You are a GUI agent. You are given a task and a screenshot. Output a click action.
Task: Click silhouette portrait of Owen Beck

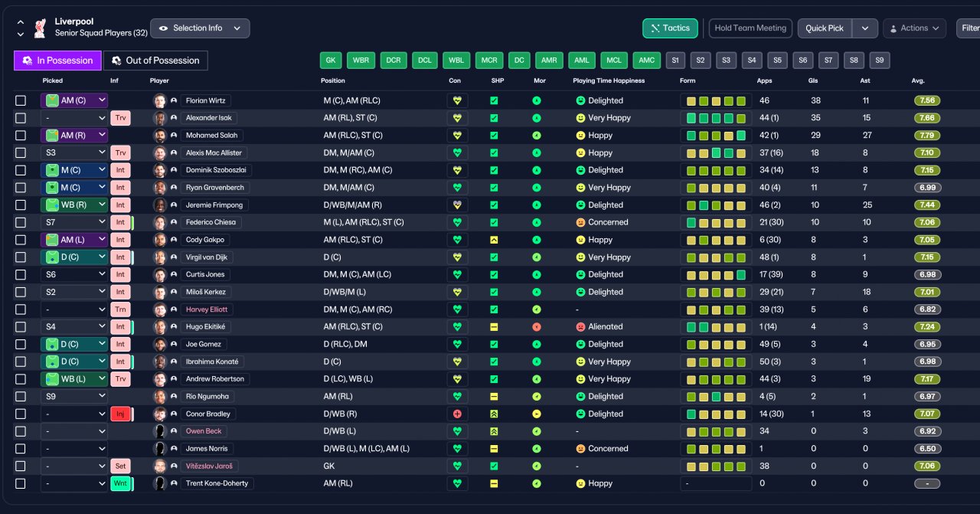tap(160, 431)
